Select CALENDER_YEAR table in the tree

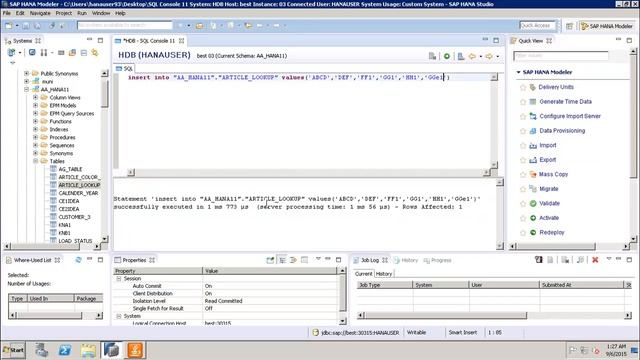78,193
